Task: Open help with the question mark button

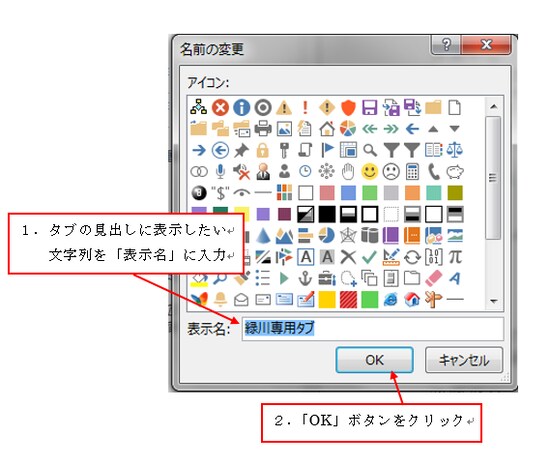Action: (x=446, y=45)
